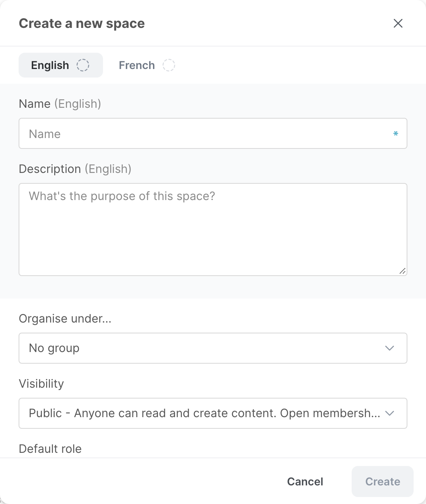Click into the Description text area
This screenshot has height=504, width=426.
213,230
